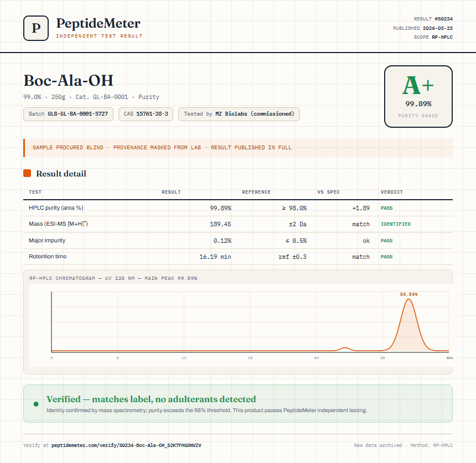
Task: Click the orange square beside Result detail
Action: 27,173
